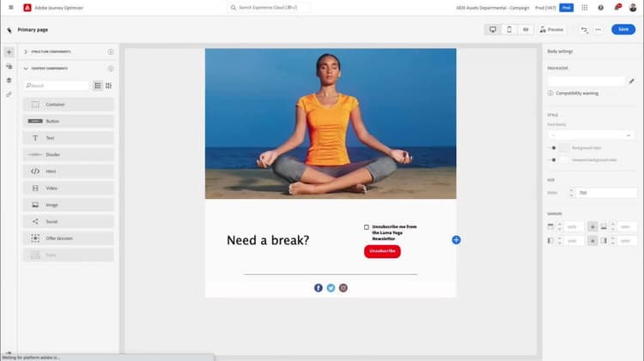Select the add components plus tab
Image resolution: width=644 pixels, height=361 pixels.
coord(9,52)
